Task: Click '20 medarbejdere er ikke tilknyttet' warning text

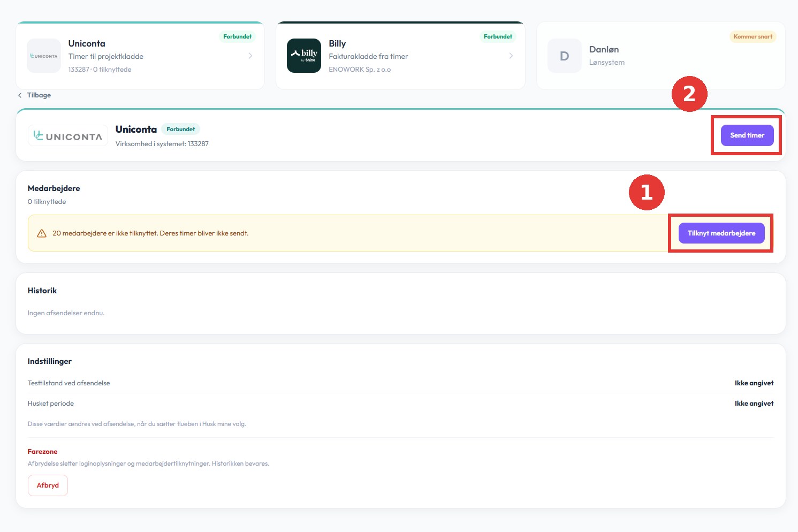Action: 150,233
